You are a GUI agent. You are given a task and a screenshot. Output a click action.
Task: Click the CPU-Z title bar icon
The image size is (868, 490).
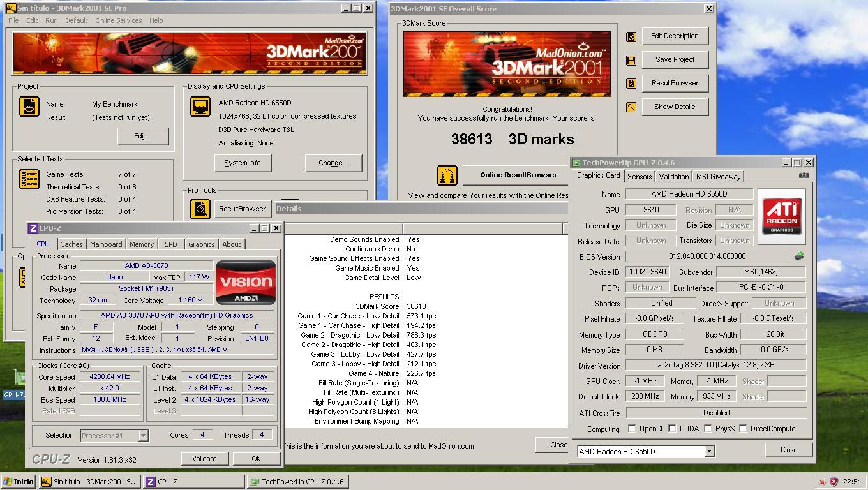(x=33, y=228)
